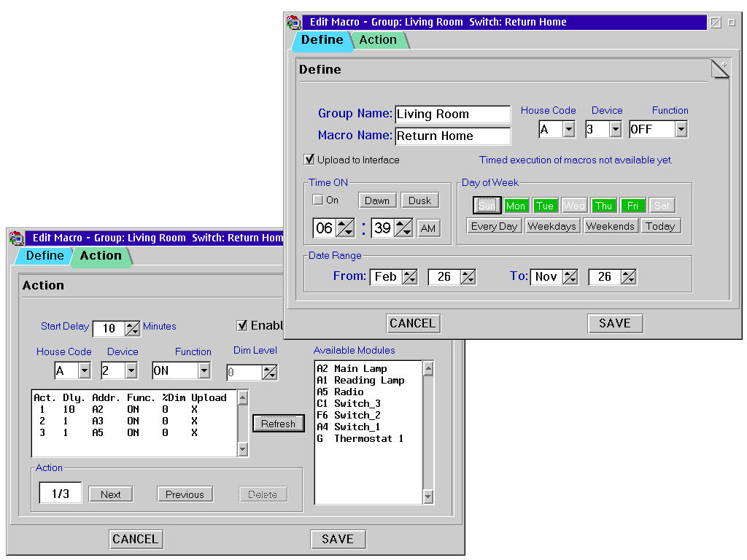Click the app icon in the Define window title bar
The height and width of the screenshot is (560, 747).
point(294,22)
